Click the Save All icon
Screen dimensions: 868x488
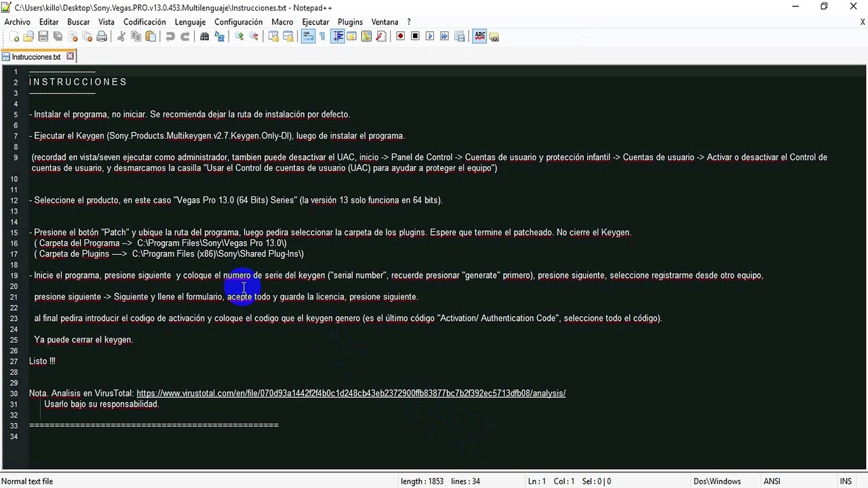[x=58, y=37]
